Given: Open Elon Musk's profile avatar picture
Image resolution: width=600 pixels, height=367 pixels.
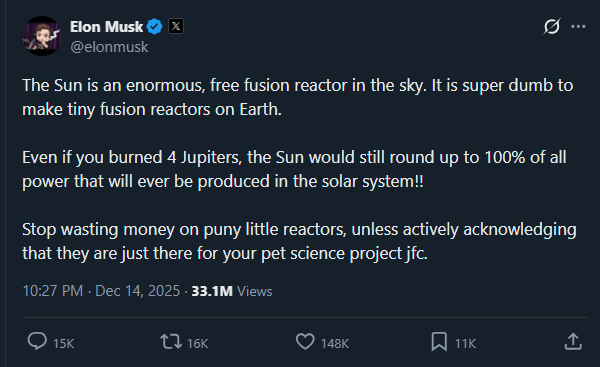Looking at the screenshot, I should pos(42,36).
